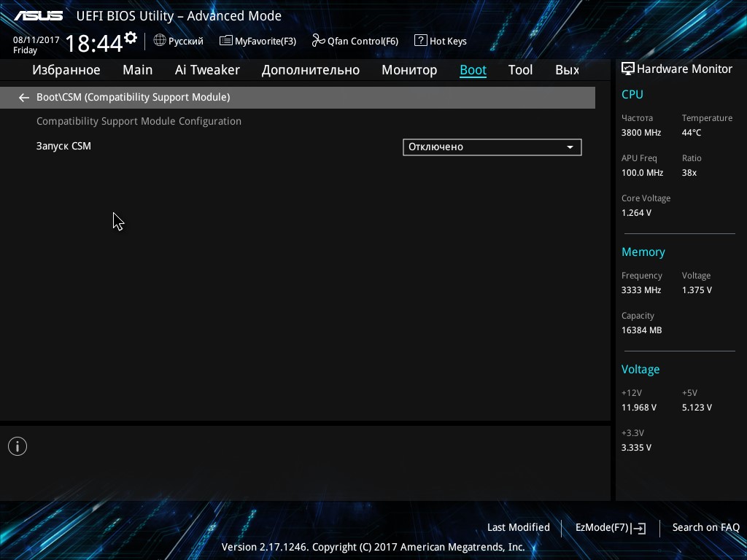This screenshot has height=560, width=747.
Task: Click the Hardware Monitor display icon
Action: click(x=628, y=69)
